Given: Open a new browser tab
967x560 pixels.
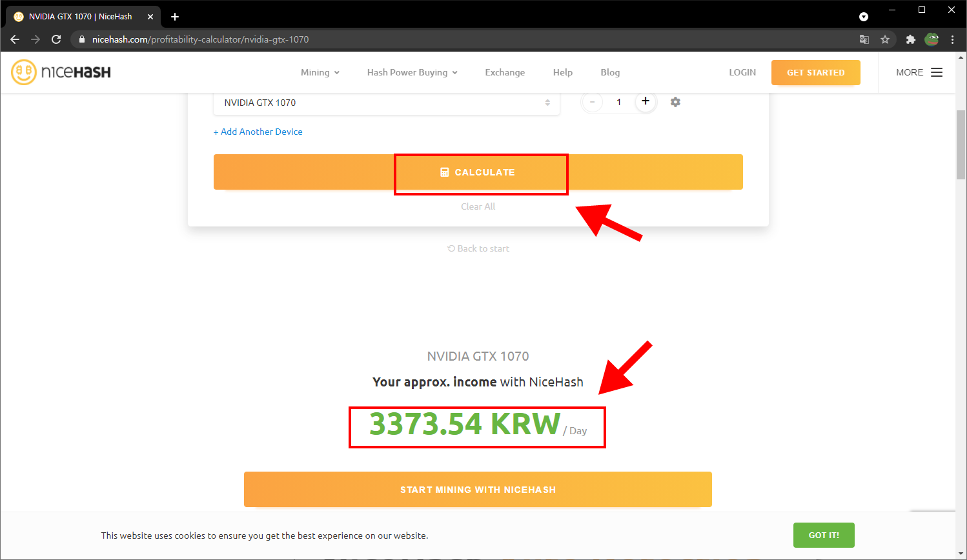Looking at the screenshot, I should pyautogui.click(x=175, y=17).
